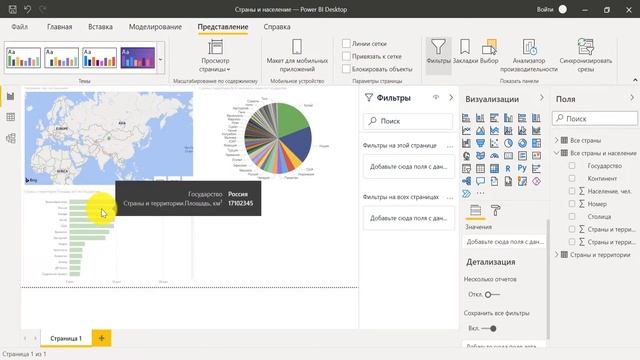Click the Undo arrow in the title bar
Image resolution: width=640 pixels, height=360 pixels.
28,9
